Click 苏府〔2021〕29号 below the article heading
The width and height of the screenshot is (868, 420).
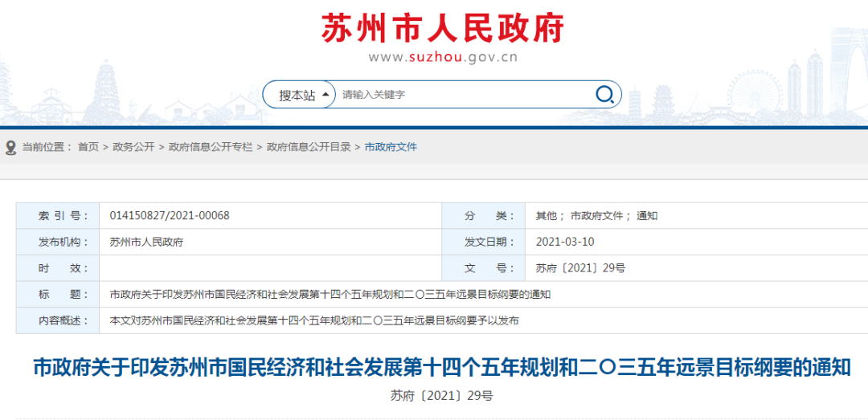pos(442,396)
